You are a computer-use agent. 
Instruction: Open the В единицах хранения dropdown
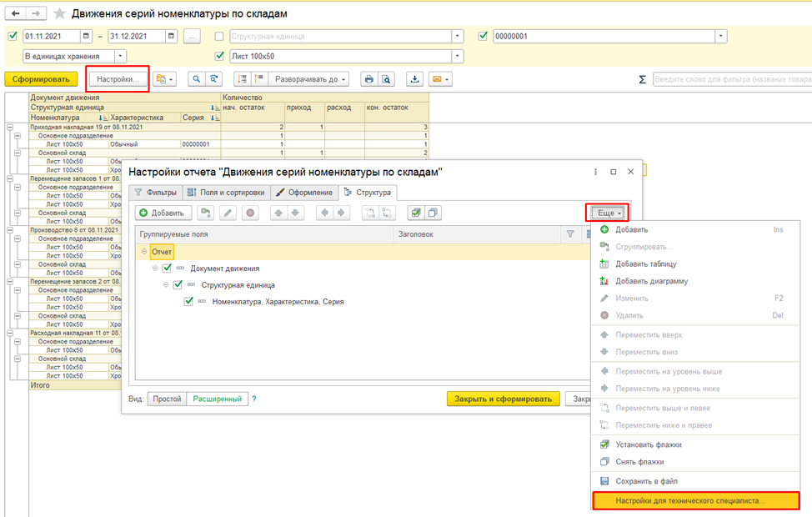coord(120,56)
